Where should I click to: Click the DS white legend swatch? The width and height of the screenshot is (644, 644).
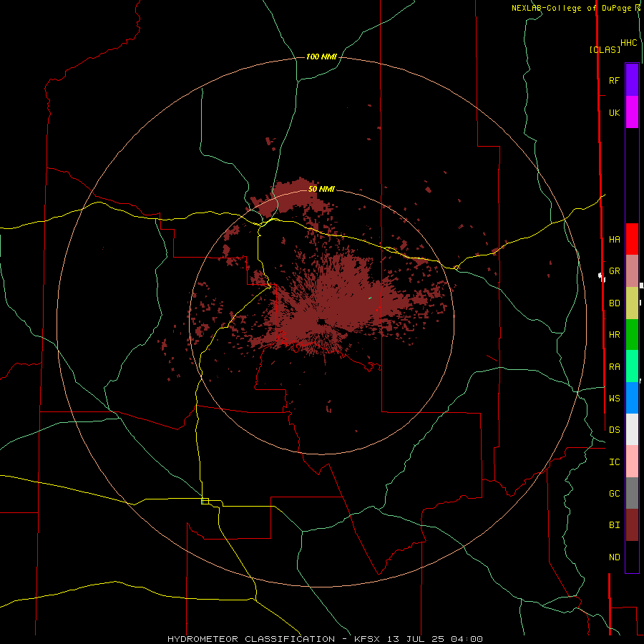coord(632,429)
